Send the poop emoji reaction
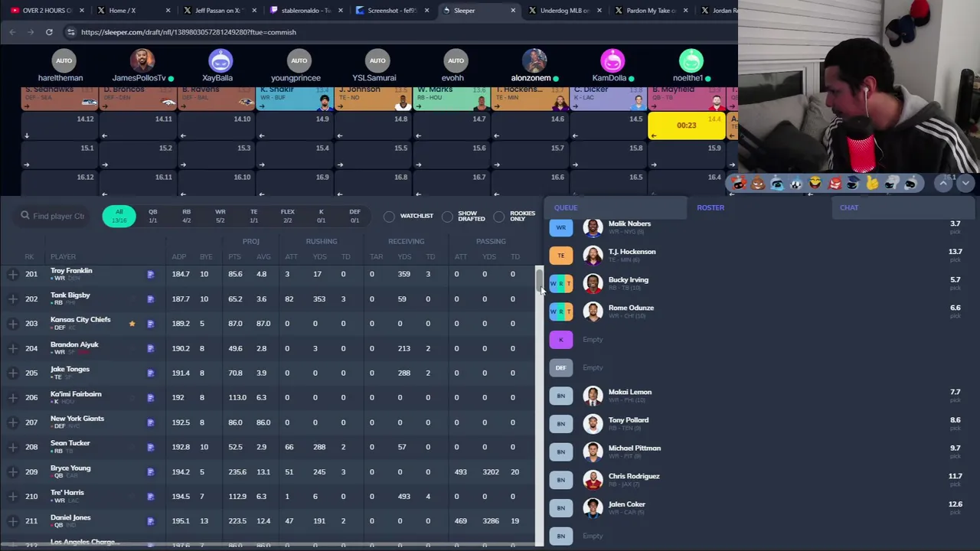Viewport: 980px width, 551px height. [x=757, y=183]
